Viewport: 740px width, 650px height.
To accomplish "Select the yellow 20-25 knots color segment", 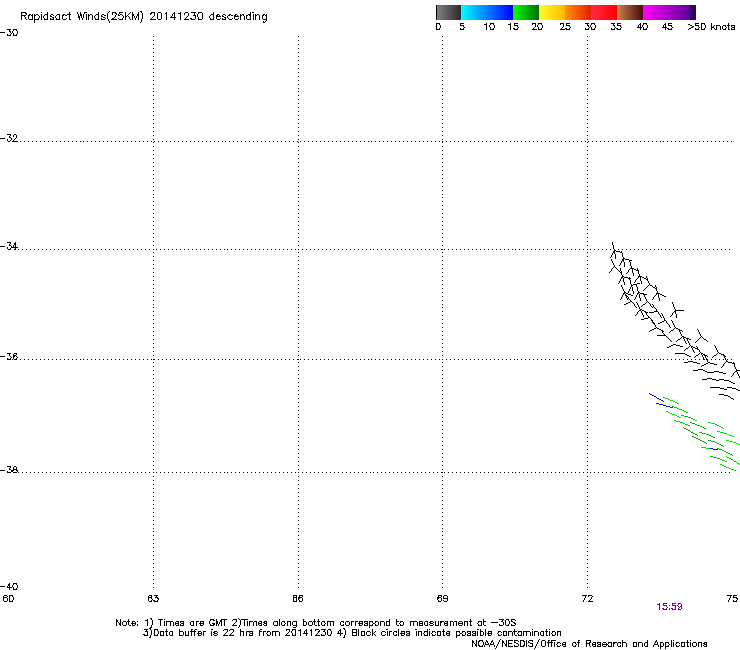I will click(x=552, y=12).
